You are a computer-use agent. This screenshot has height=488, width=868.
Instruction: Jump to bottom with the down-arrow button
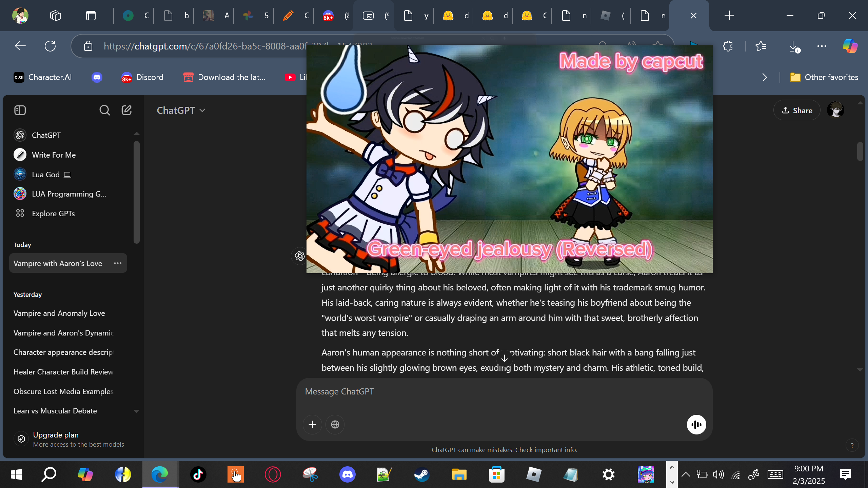click(x=504, y=358)
